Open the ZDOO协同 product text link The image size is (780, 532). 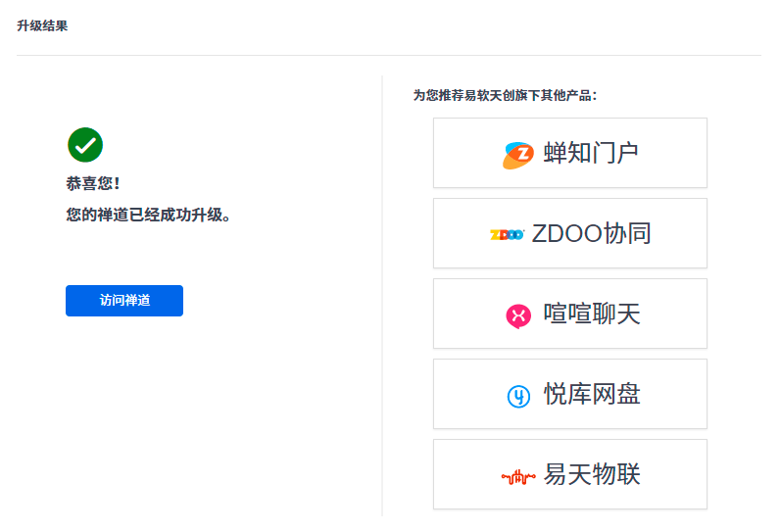pyautogui.click(x=591, y=233)
